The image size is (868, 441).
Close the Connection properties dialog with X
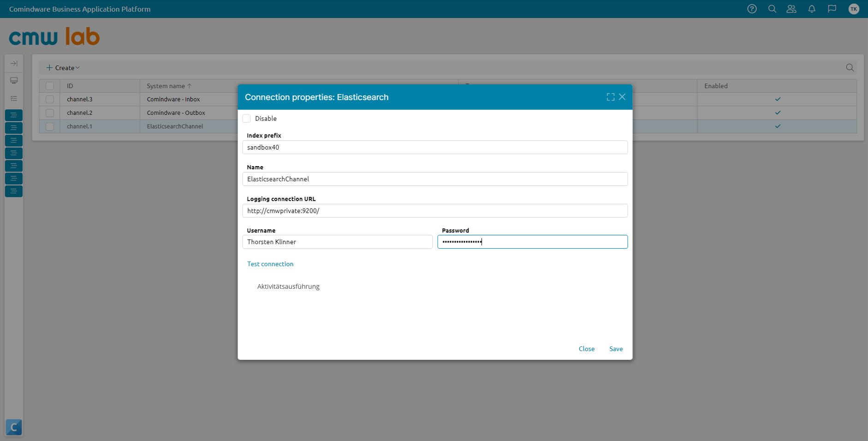(x=622, y=97)
